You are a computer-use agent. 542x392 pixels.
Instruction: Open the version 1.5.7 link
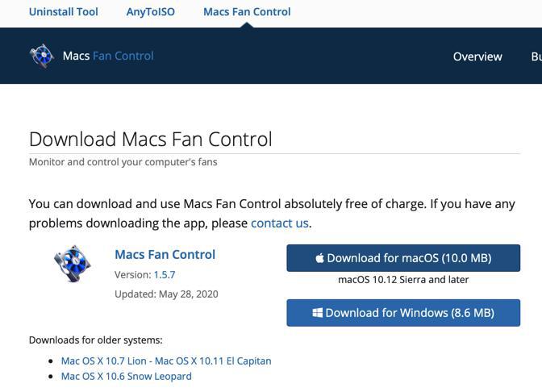165,275
